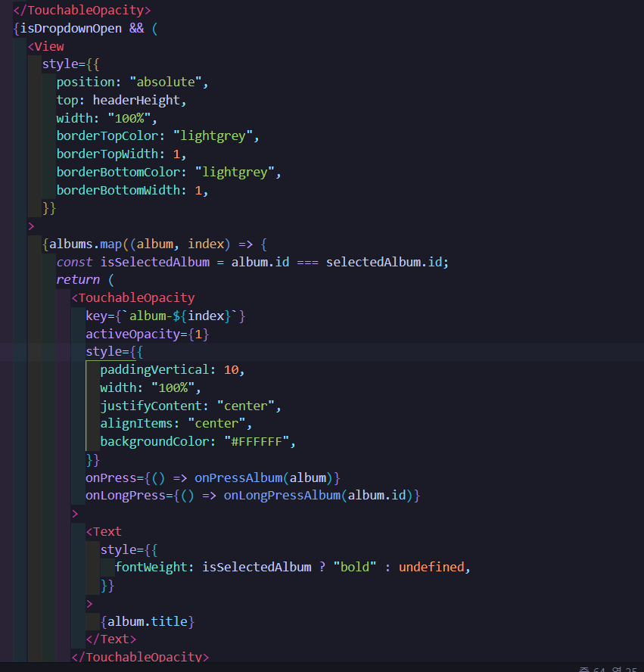
Task: Click the 'alignItems' property
Action: tap(136, 424)
